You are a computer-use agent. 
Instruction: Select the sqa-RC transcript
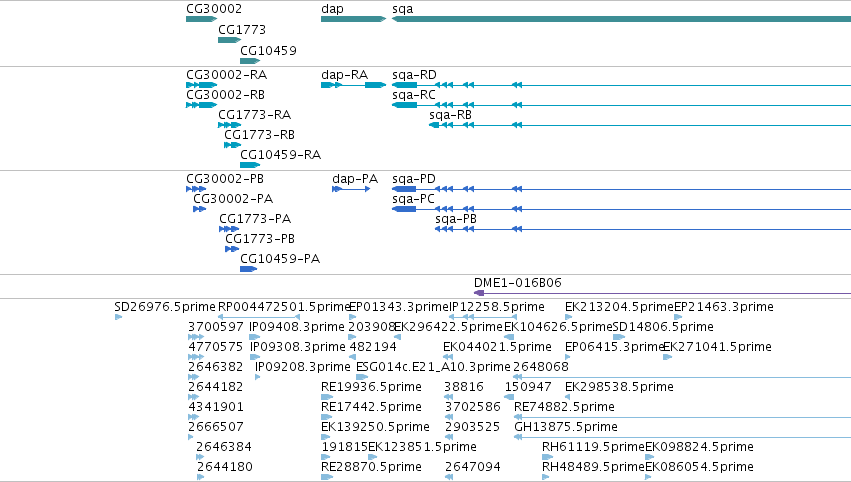[x=414, y=95]
